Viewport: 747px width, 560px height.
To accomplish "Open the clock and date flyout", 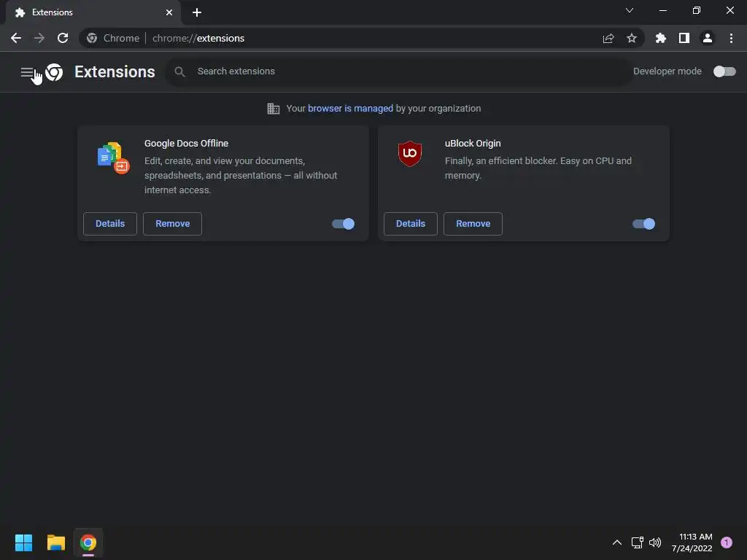I will point(692,542).
